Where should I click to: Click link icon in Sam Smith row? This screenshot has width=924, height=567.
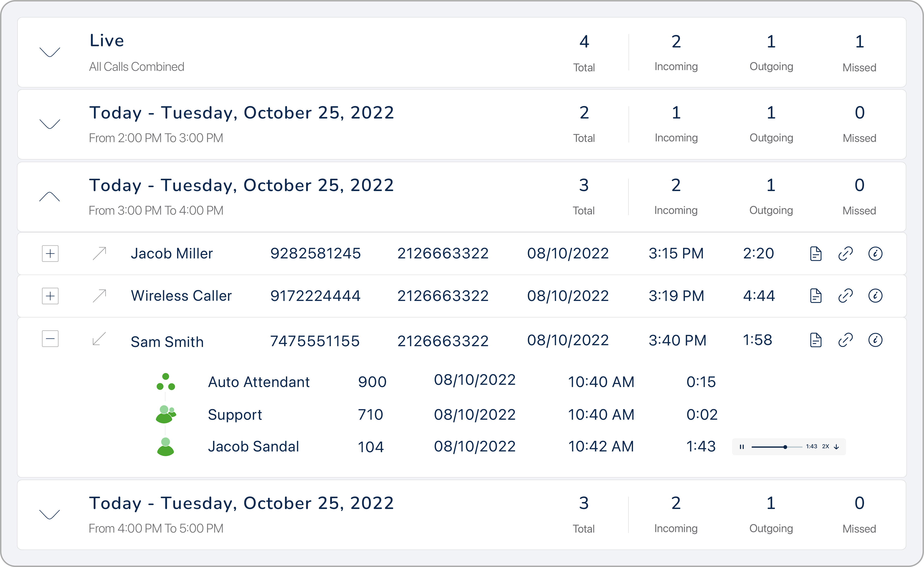point(845,340)
